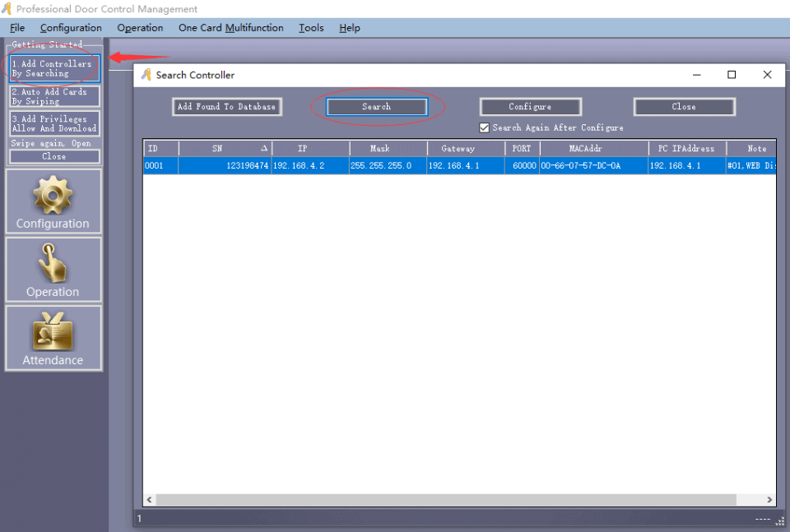Select Add Privileges Allow And Download step

[54, 124]
